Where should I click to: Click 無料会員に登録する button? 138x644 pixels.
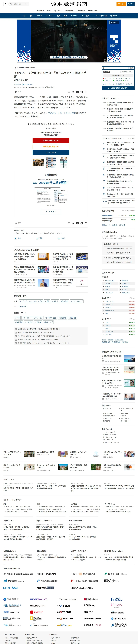pos(51,147)
